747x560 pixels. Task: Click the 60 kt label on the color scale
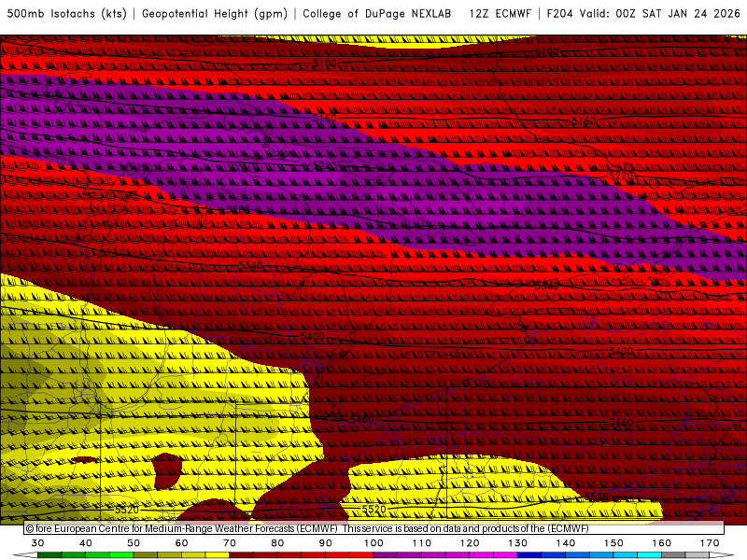click(x=181, y=543)
